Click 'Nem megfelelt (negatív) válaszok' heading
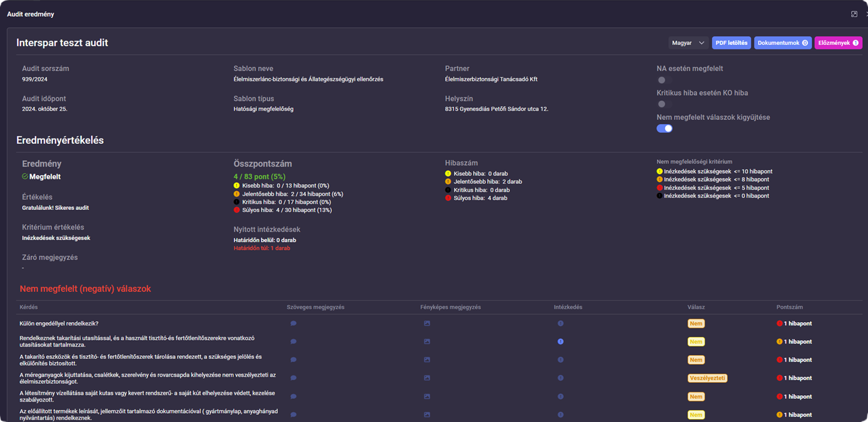This screenshot has width=868, height=422. [85, 289]
